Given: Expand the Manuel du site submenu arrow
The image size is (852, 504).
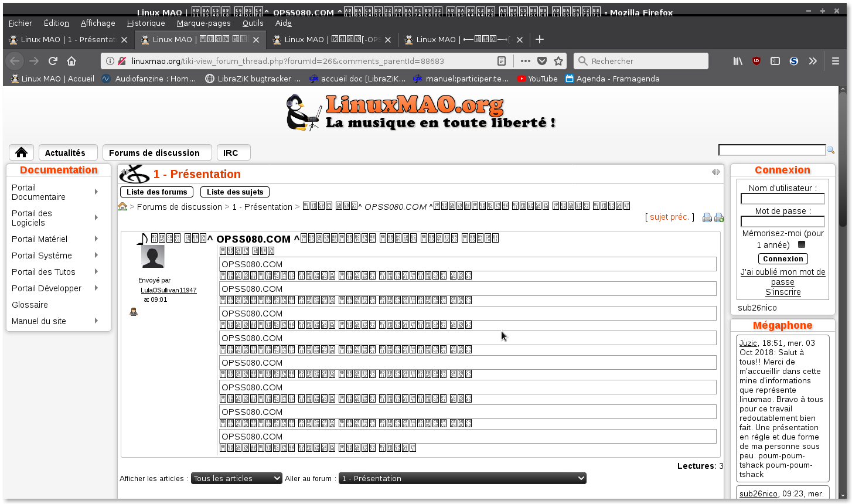Looking at the screenshot, I should coord(96,321).
